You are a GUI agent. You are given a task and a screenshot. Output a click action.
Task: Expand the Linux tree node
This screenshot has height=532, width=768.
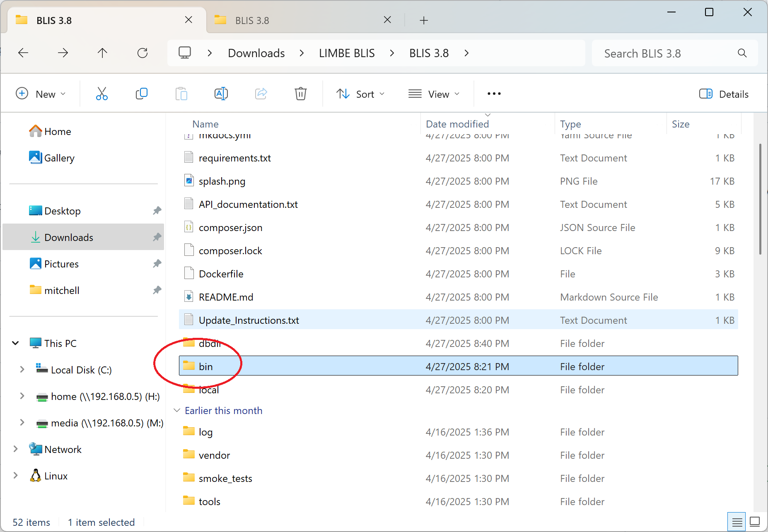coord(15,476)
